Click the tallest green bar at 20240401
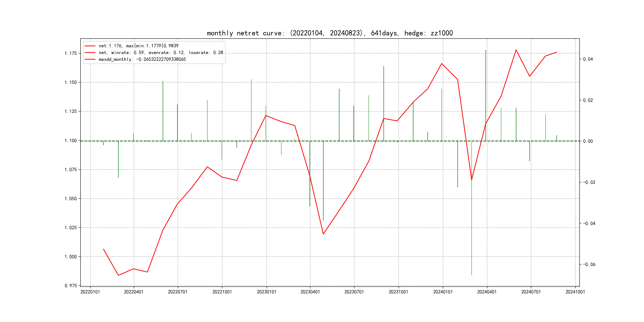 pyautogui.click(x=486, y=87)
